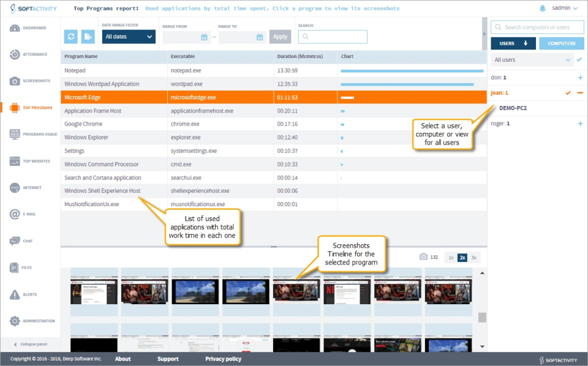Open the sadmin account dropdown
This screenshot has width=588, height=366.
[563, 9]
